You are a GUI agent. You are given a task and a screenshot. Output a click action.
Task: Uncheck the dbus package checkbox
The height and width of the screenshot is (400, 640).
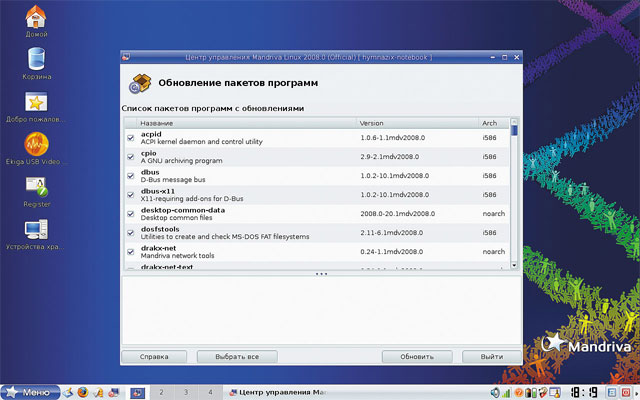131,176
